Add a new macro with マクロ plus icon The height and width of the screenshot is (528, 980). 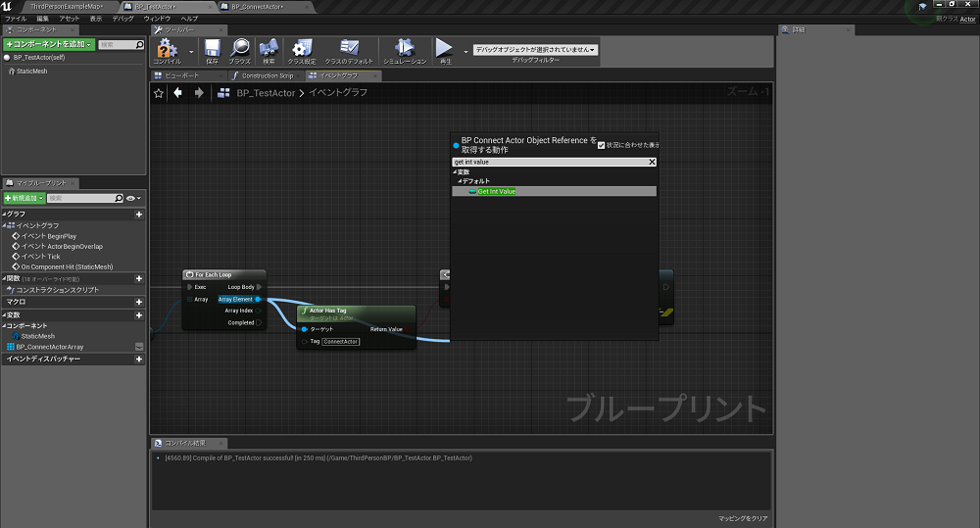click(139, 302)
